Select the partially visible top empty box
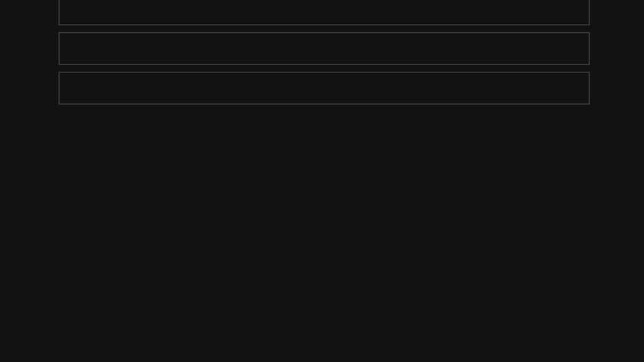 [324, 12]
